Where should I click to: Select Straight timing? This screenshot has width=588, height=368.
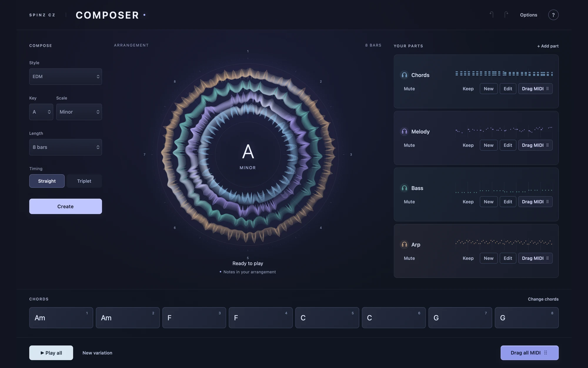[47, 181]
